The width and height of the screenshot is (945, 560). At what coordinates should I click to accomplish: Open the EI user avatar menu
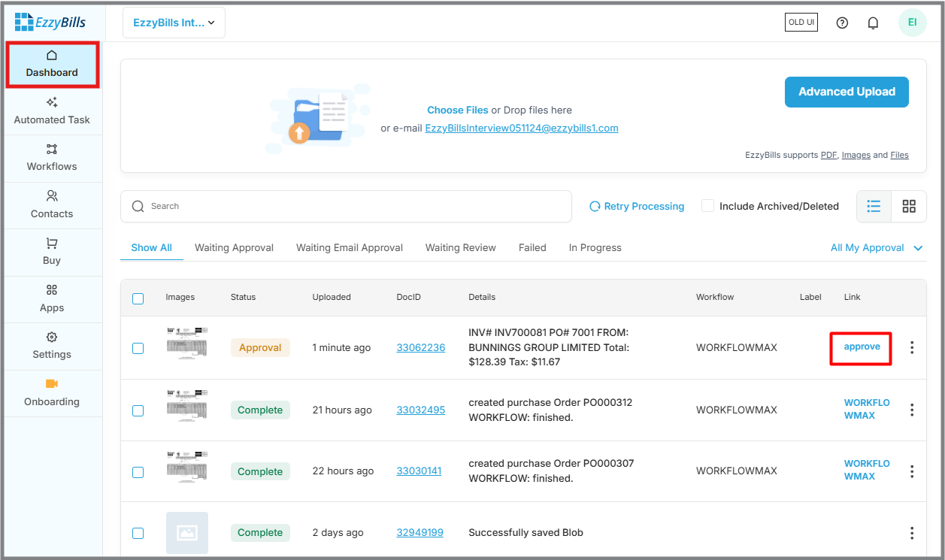pos(912,23)
